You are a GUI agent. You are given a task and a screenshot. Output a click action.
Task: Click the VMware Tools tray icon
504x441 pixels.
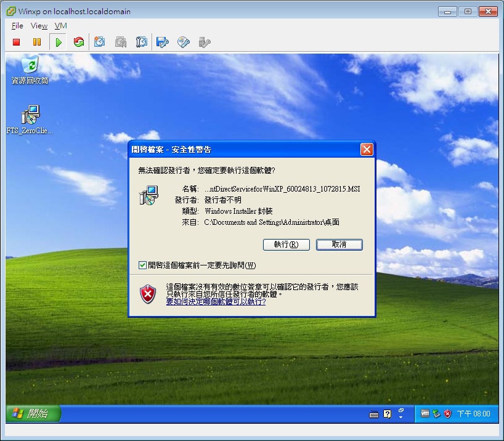[x=425, y=414]
